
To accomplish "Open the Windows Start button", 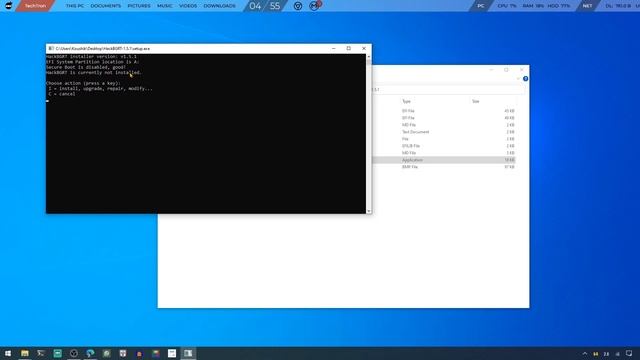I will coord(8,353).
